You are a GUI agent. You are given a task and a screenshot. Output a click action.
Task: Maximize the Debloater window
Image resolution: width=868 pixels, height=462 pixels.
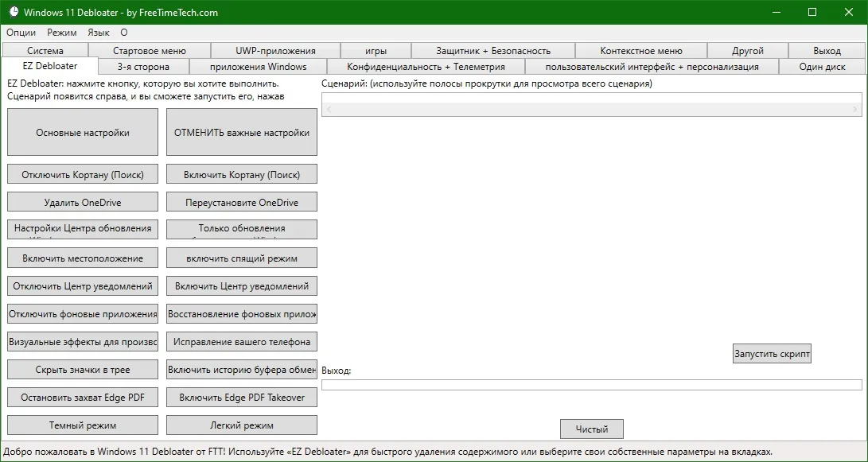coord(812,12)
